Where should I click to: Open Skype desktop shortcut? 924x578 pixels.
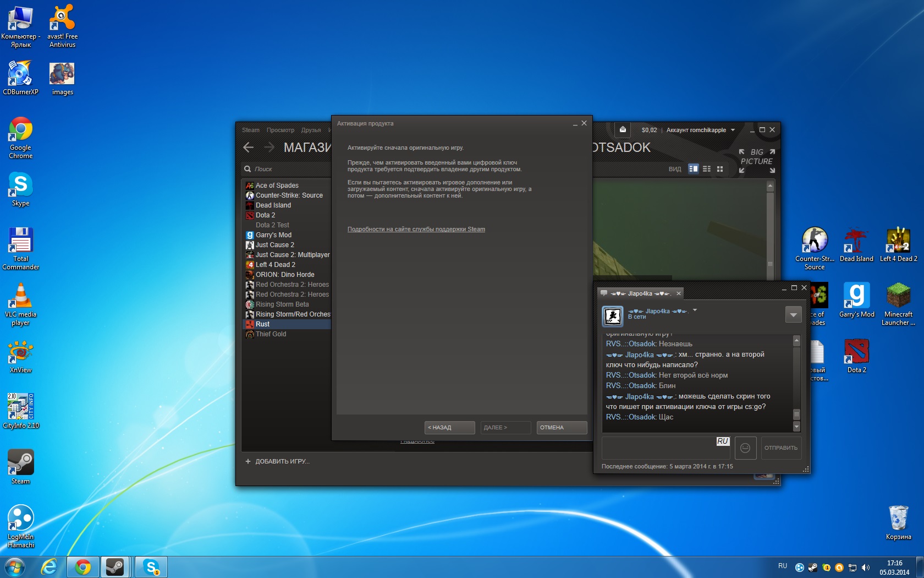coord(20,189)
